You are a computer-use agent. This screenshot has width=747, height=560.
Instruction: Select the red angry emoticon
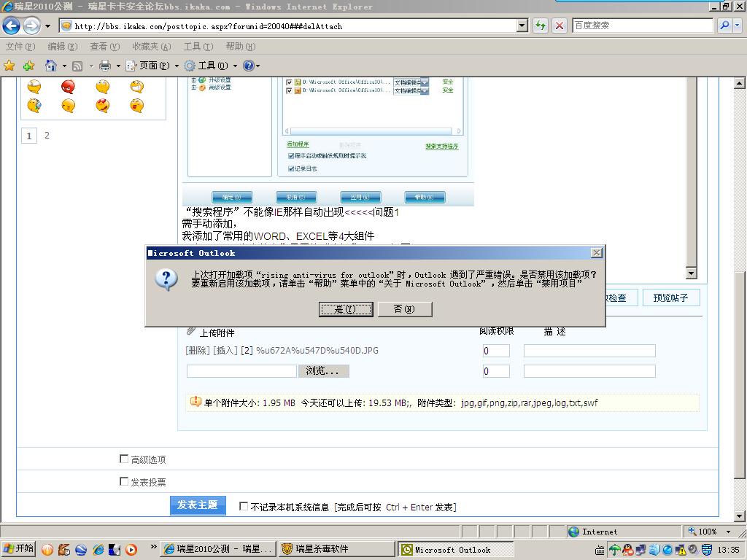click(68, 87)
